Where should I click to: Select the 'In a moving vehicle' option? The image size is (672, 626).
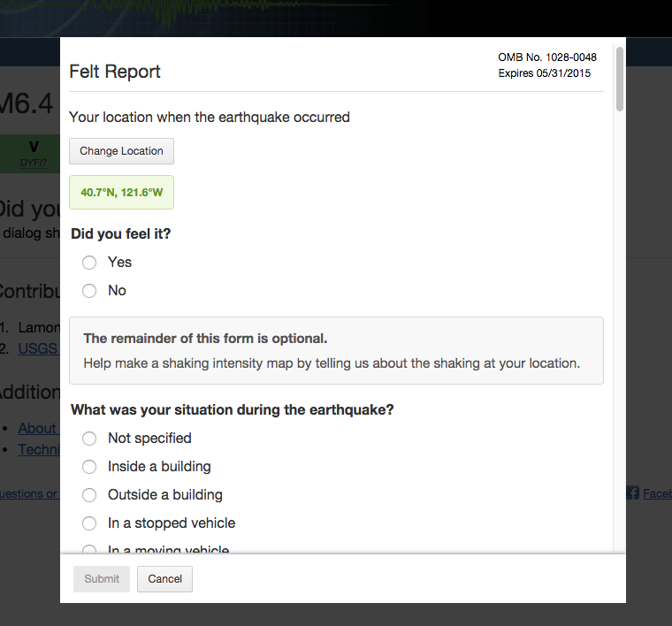89,549
